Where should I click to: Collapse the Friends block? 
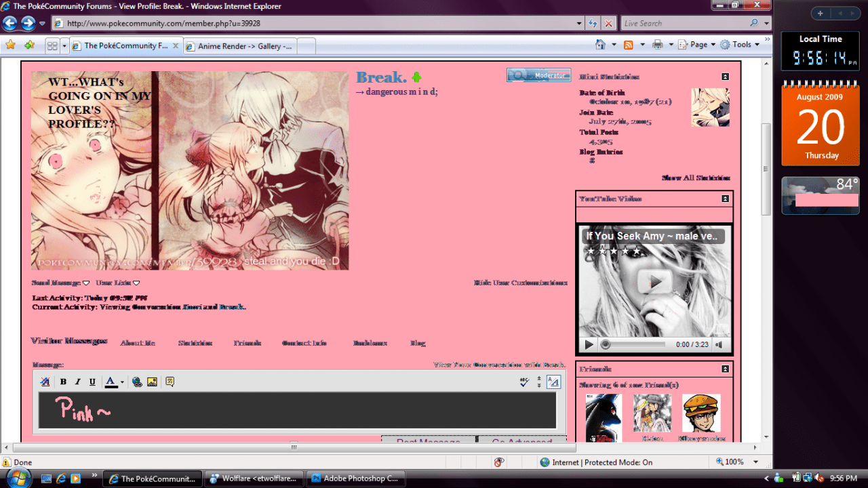click(725, 369)
